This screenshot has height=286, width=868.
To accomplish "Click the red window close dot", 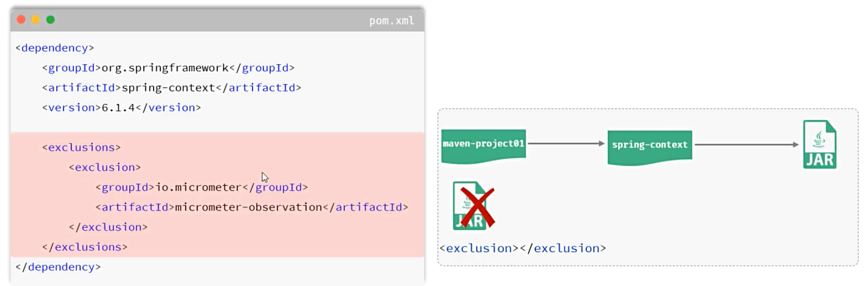I will coord(21,20).
